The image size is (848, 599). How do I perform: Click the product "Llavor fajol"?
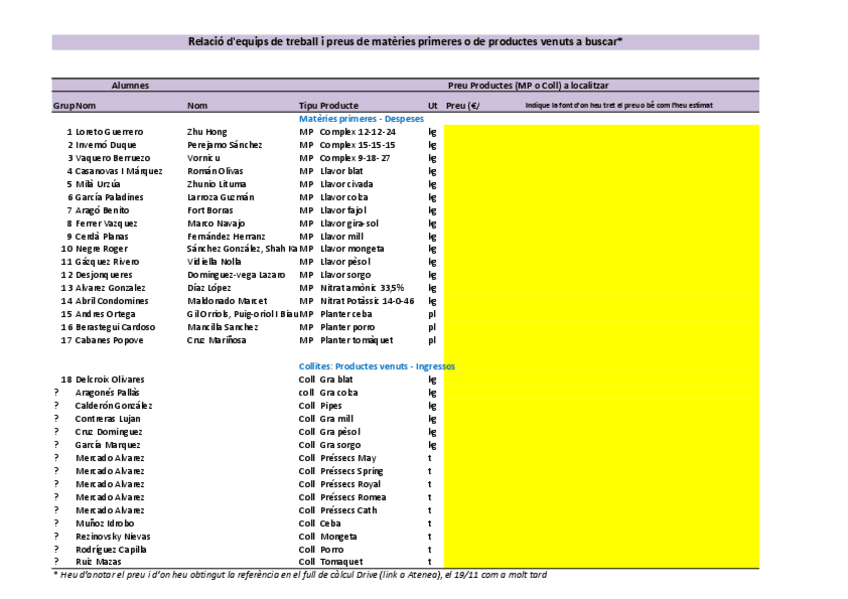343,210
